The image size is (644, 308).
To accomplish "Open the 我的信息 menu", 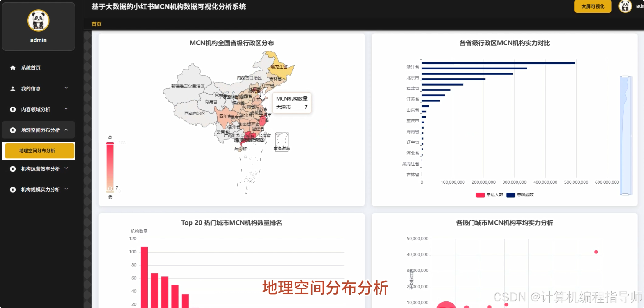I will pyautogui.click(x=38, y=89).
